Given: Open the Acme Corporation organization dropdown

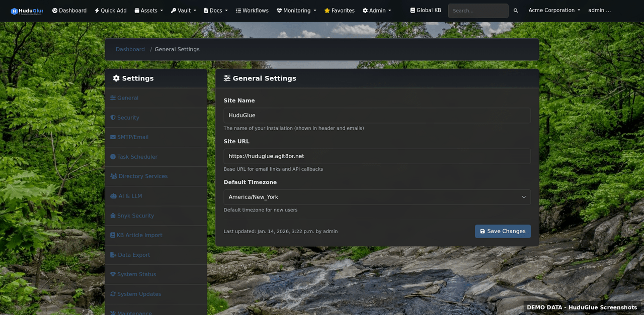Looking at the screenshot, I should tap(554, 10).
